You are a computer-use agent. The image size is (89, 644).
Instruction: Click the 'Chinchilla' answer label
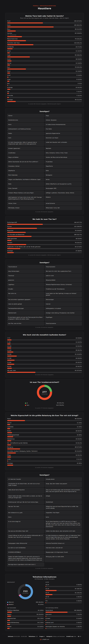coord(10,95)
